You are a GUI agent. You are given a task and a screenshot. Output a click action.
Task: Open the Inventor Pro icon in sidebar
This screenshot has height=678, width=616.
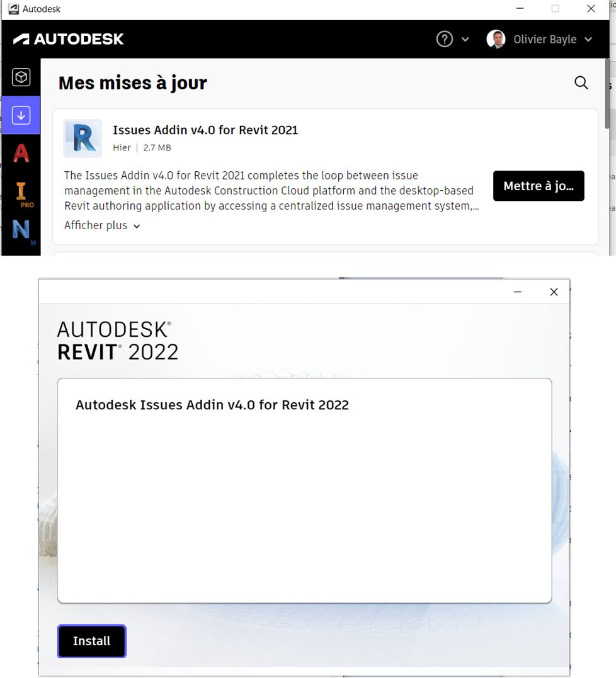point(22,191)
